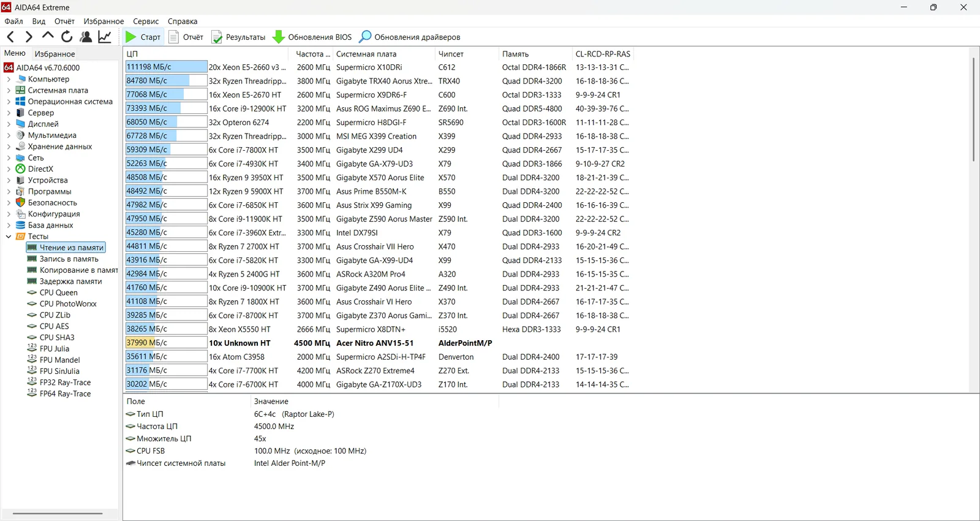Open the Результаты toolbar button

click(238, 37)
